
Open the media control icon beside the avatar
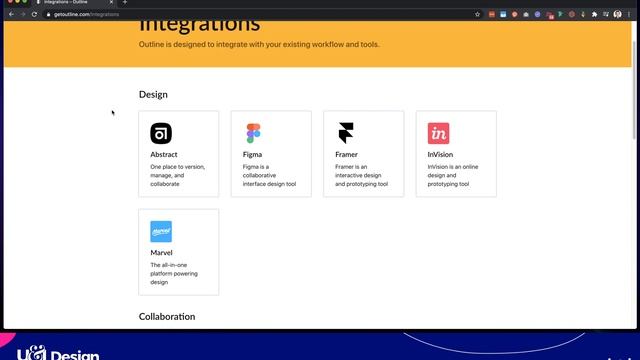[x=606, y=14]
